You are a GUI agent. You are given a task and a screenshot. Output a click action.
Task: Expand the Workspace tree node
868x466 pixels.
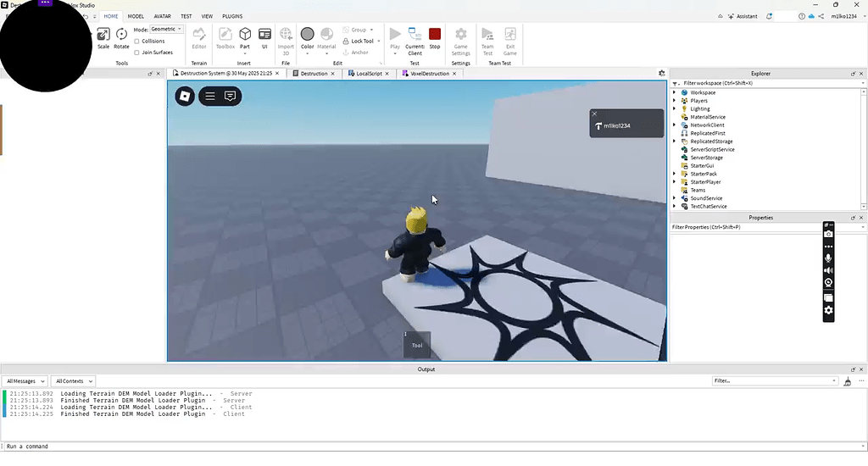pyautogui.click(x=674, y=92)
